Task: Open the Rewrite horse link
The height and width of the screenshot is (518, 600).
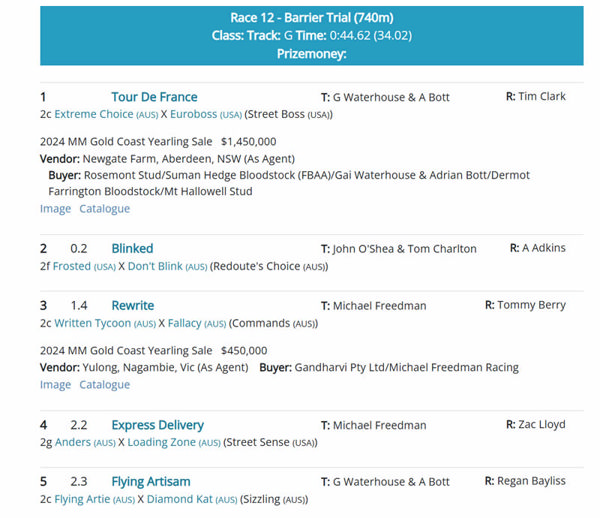Action: coord(132,305)
